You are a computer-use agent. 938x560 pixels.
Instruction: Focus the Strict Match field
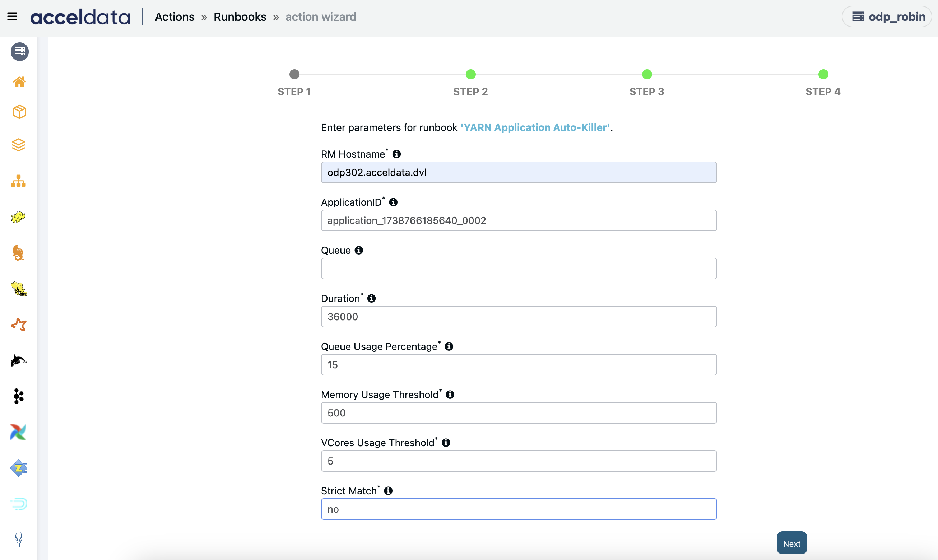click(519, 509)
